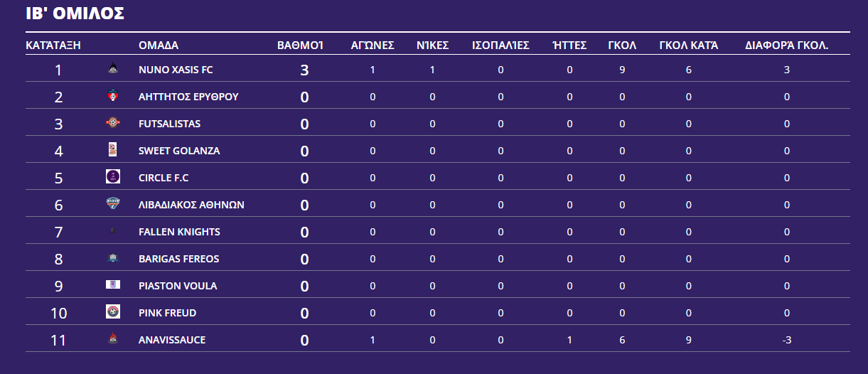
Task: Click the ΛΙΒΑΔΙΑΚΟΣ ΑΘΗΝΩΝ team crest
Action: point(112,204)
